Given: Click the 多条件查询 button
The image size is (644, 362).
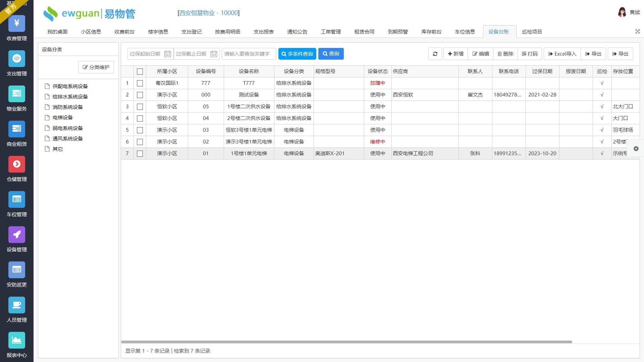Looking at the screenshot, I should 297,54.
